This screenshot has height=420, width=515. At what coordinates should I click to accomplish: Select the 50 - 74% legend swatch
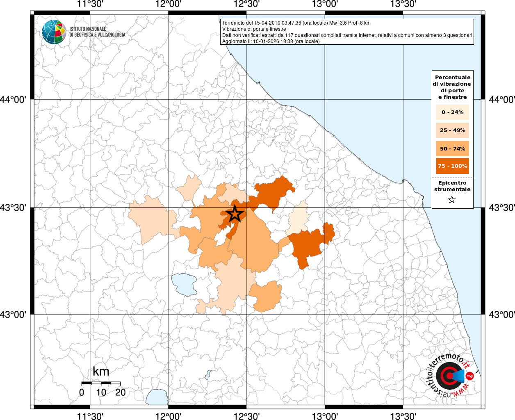tap(452, 148)
